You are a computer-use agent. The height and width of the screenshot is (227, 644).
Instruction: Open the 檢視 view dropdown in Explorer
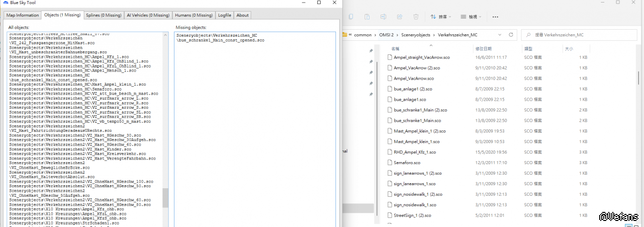(471, 17)
